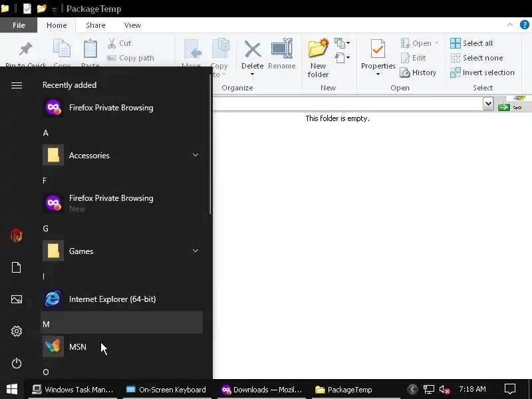Open Documents from Start menu sidebar
Screen dimensions: 532x399
tap(16, 267)
